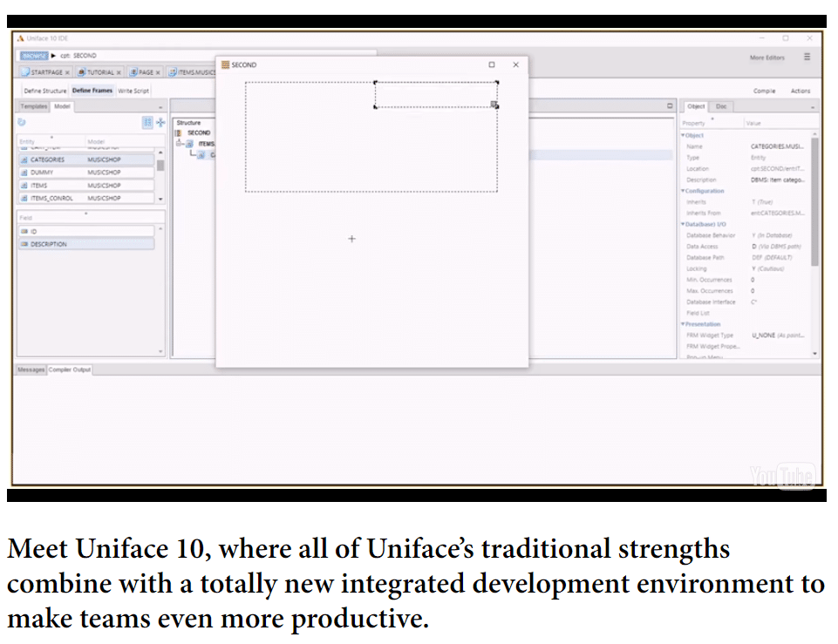Screen dimensions: 838x644
Task: Toggle the grid view icon in the Model panel
Action: 147,122
